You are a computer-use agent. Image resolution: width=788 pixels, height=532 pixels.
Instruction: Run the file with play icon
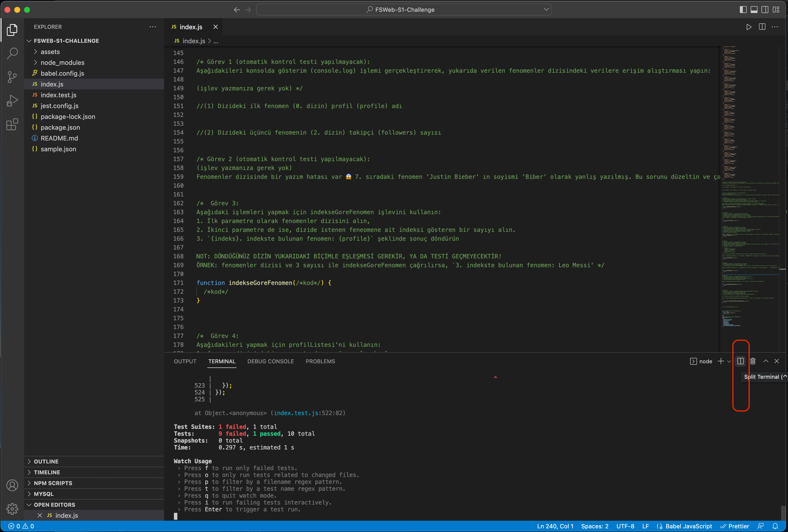[749, 27]
